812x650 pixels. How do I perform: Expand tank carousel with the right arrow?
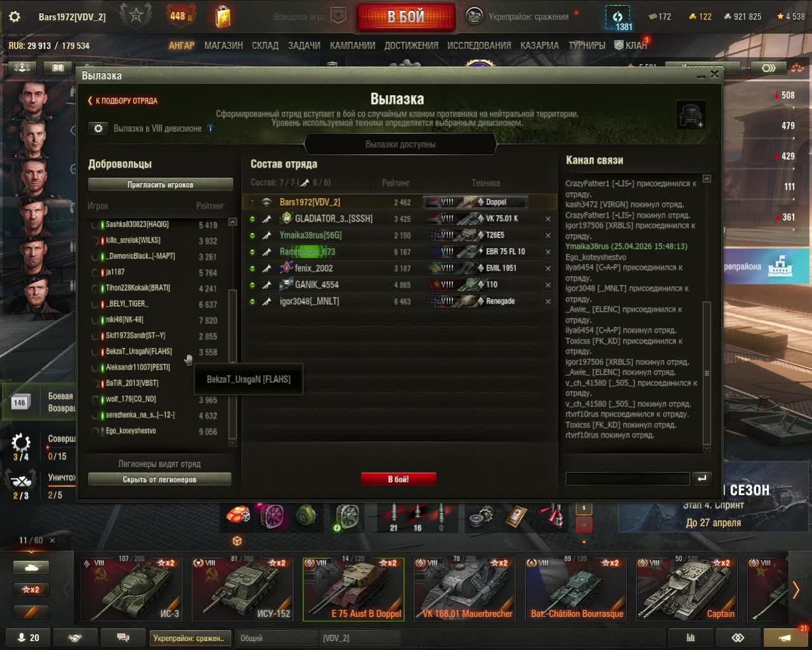pos(796,590)
